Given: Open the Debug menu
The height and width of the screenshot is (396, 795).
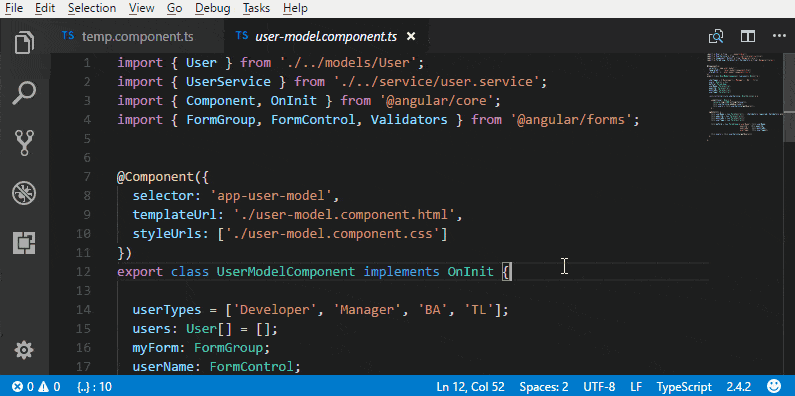Looking at the screenshot, I should tap(212, 8).
